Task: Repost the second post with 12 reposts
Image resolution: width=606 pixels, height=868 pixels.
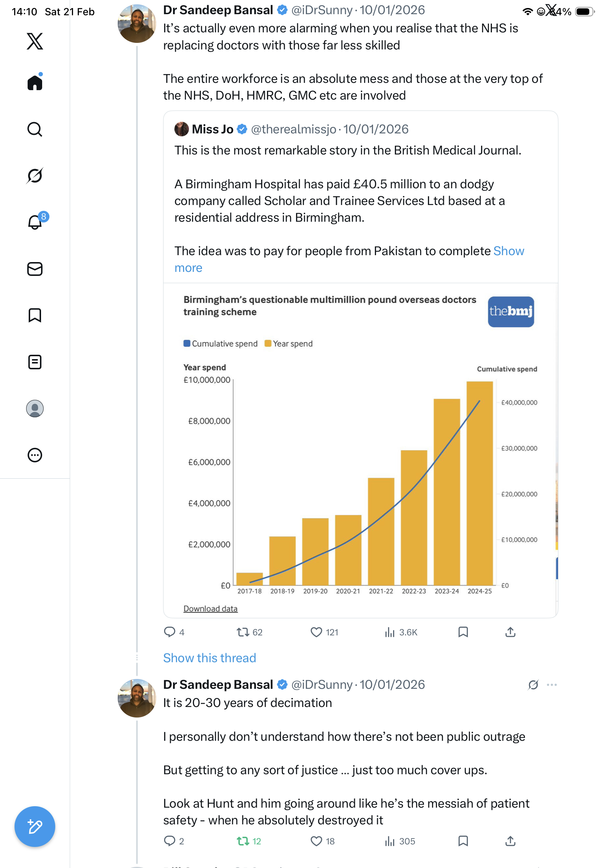Action: [x=243, y=841]
